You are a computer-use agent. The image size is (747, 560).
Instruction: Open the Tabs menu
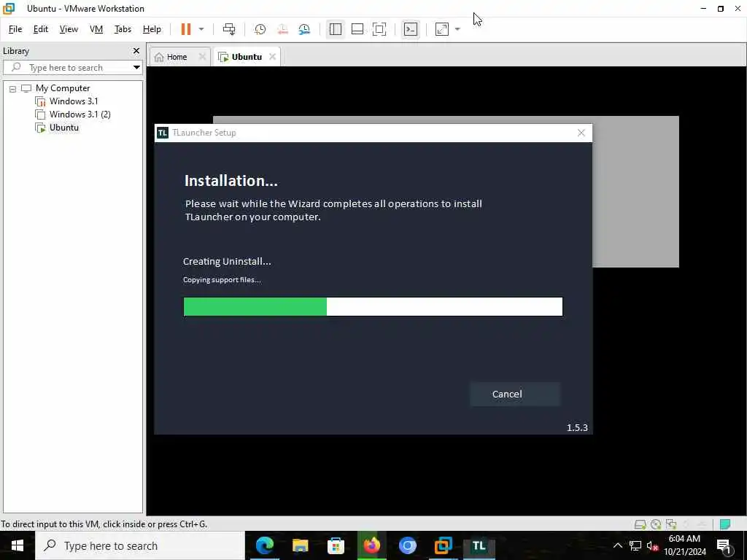123,29
